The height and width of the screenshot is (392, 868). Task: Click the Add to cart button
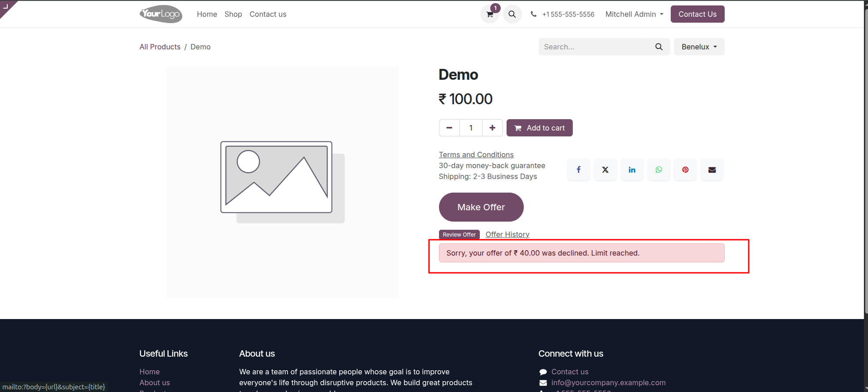coord(540,128)
